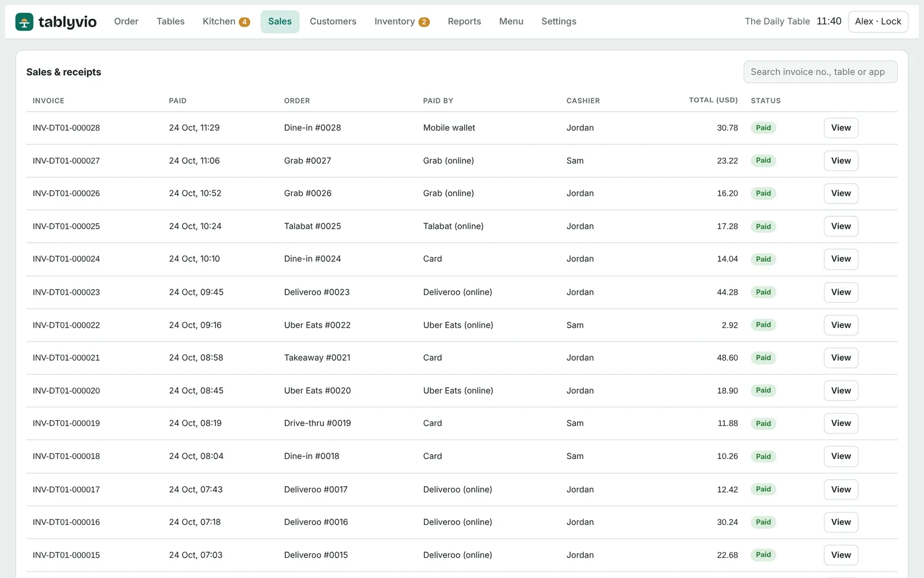Click total 30.24

tap(728, 522)
